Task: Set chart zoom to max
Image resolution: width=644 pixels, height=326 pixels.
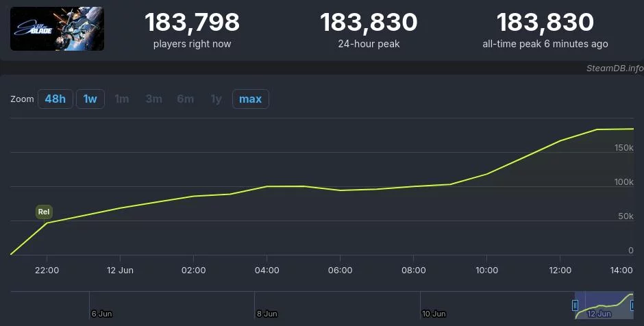Action: 251,99
